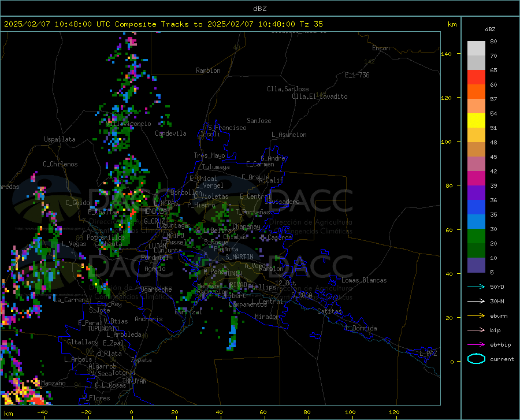This screenshot has width=520, height=420.
Task: Click the E_1-736 map label
Action: tap(357, 75)
